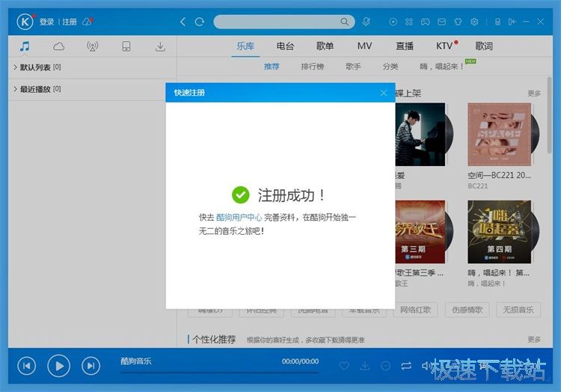Open the piano player album cover
Screen dimensions: 561x392
coord(420,135)
